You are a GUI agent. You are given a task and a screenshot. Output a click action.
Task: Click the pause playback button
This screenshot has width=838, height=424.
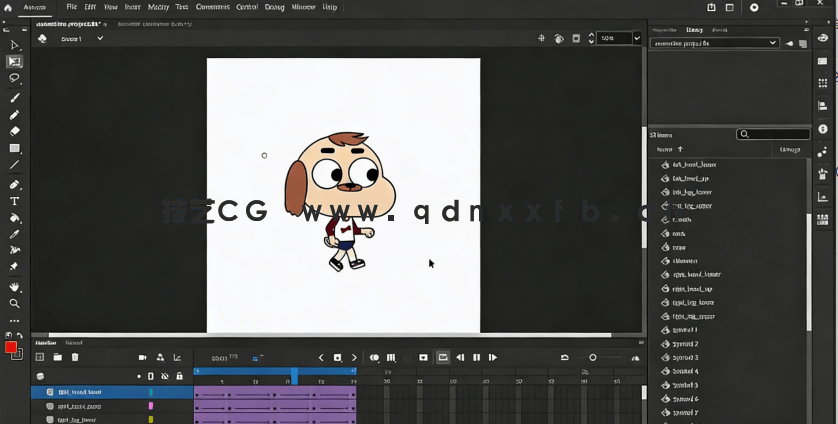point(476,357)
